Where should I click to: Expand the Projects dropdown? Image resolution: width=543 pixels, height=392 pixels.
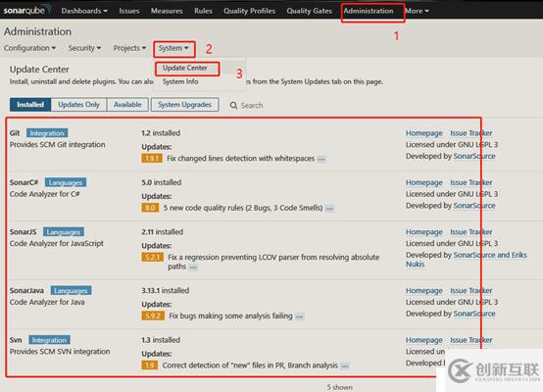point(129,48)
